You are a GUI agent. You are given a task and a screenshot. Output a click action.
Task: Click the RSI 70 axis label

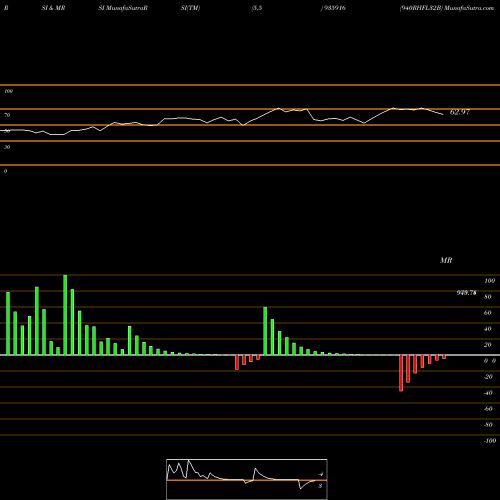[7, 115]
